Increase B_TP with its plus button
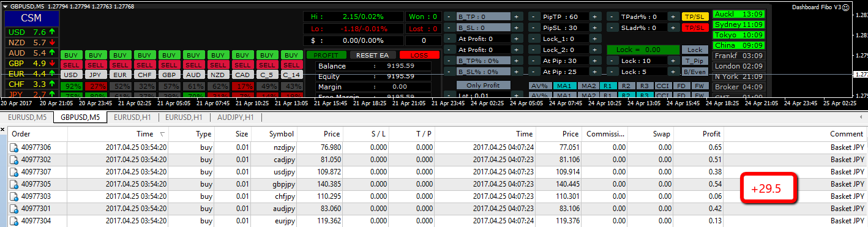Viewport: 868px width, 227px height. (x=517, y=17)
